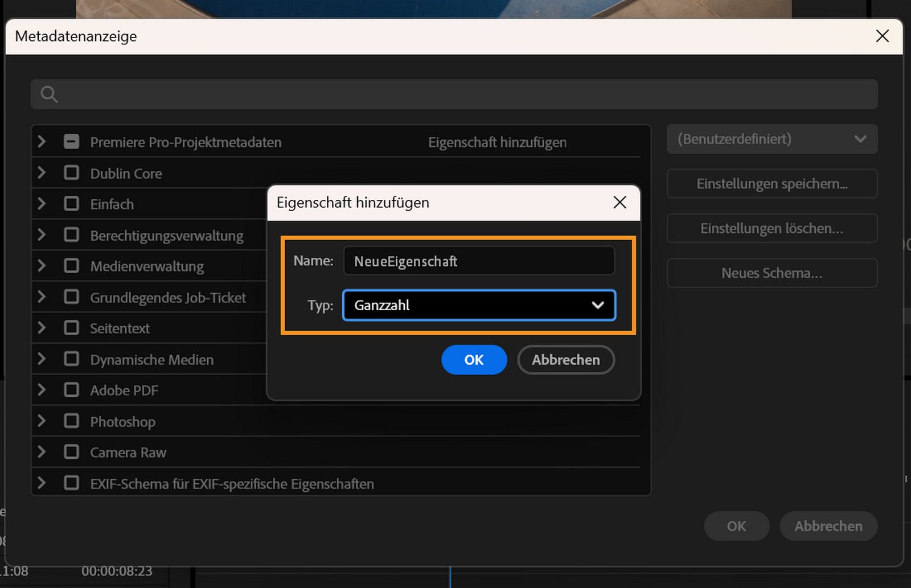The image size is (911, 588).
Task: Expand the Photoshop schema row
Action: [x=42, y=421]
